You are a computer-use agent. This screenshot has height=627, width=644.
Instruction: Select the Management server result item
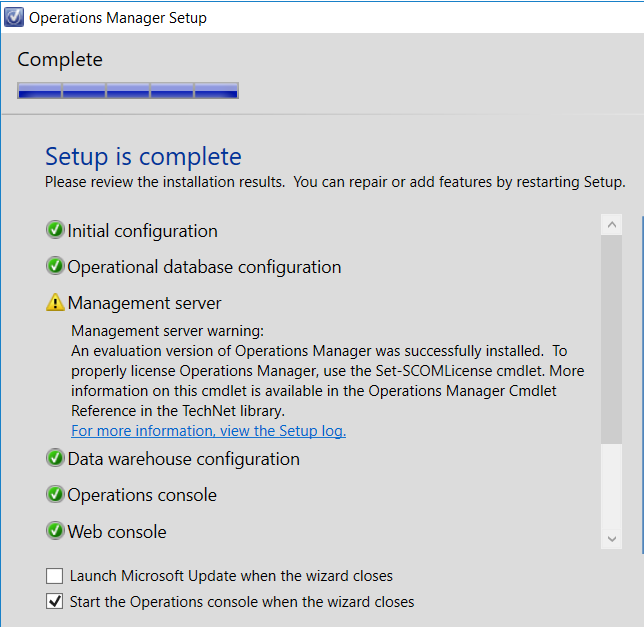point(144,303)
